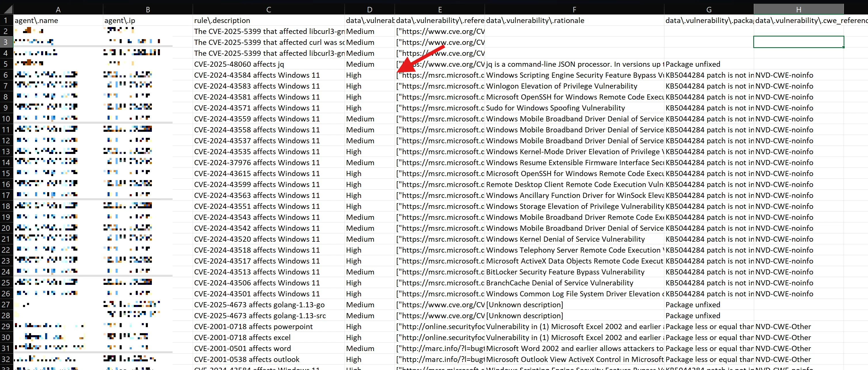Click 'CVE-2024-43615 affects Windows 11' cell
This screenshot has width=868, height=370.
click(x=269, y=173)
